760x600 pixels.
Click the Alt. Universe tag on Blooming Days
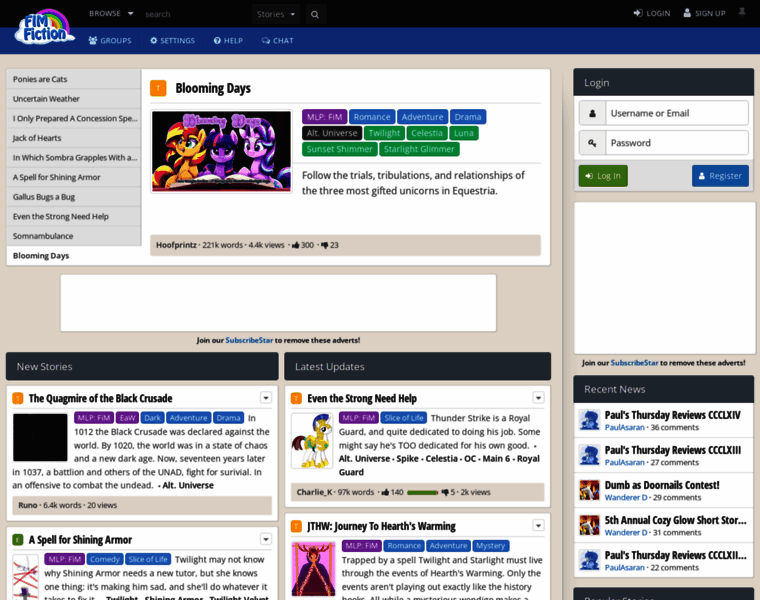[332, 133]
